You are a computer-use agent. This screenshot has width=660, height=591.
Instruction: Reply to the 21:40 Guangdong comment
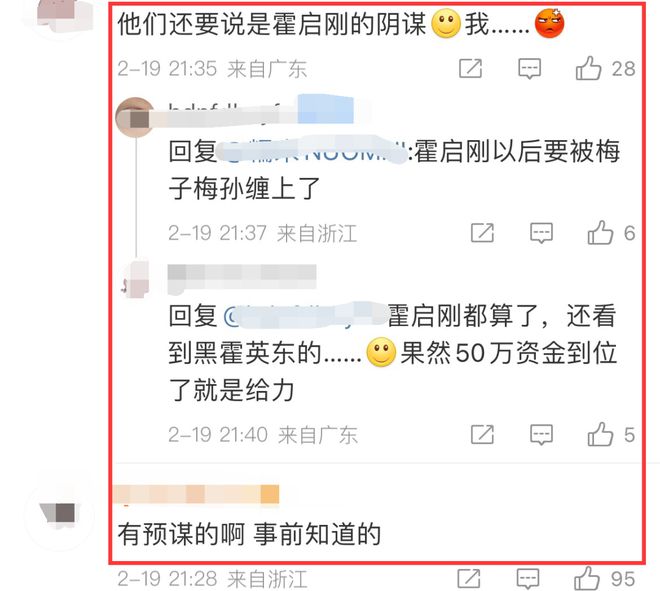coord(541,435)
